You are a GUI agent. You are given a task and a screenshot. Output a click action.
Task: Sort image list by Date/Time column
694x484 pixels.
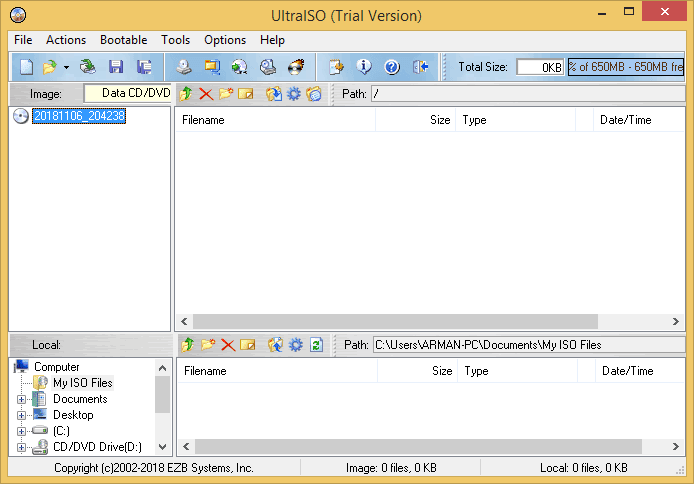pos(639,120)
